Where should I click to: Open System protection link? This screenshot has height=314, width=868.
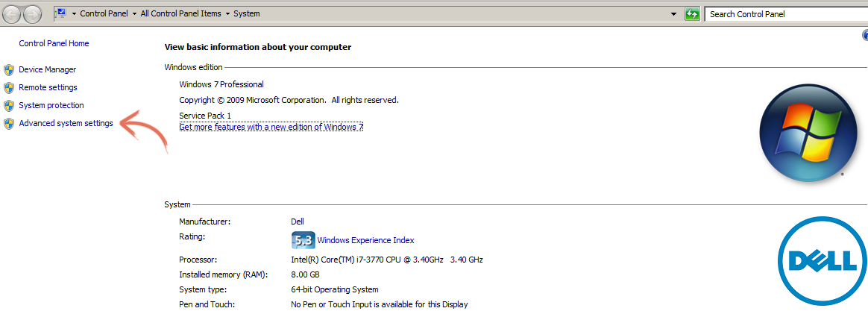coord(51,105)
